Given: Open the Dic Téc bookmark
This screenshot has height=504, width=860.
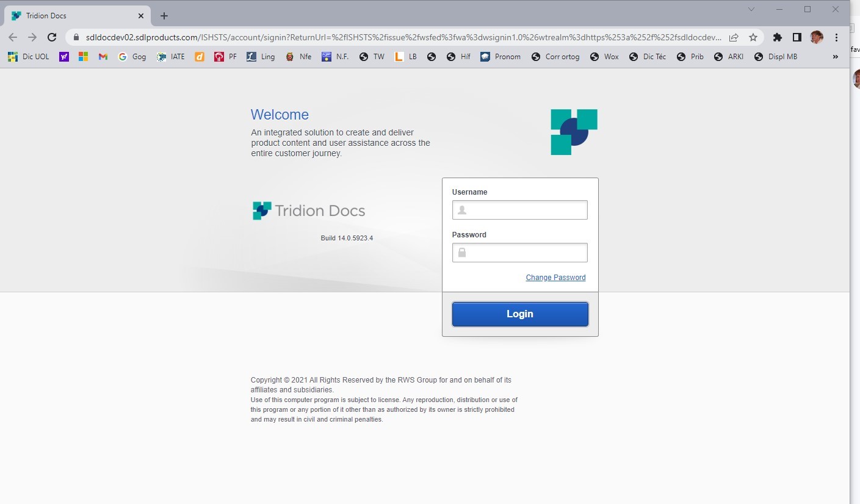Looking at the screenshot, I should (647, 57).
